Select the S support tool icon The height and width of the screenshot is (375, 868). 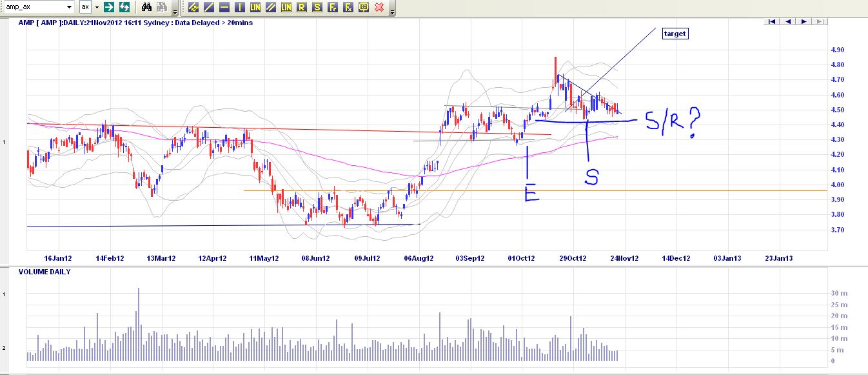click(x=317, y=7)
